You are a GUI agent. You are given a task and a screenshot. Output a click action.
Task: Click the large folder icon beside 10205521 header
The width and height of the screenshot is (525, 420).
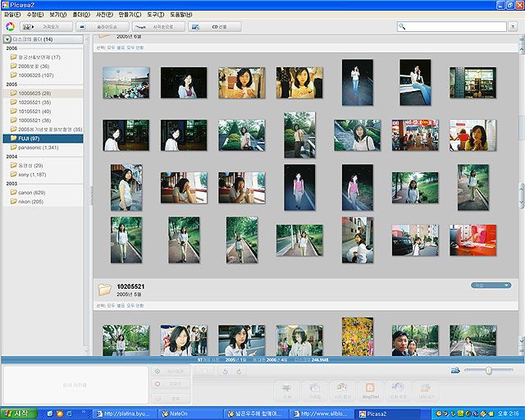104,290
